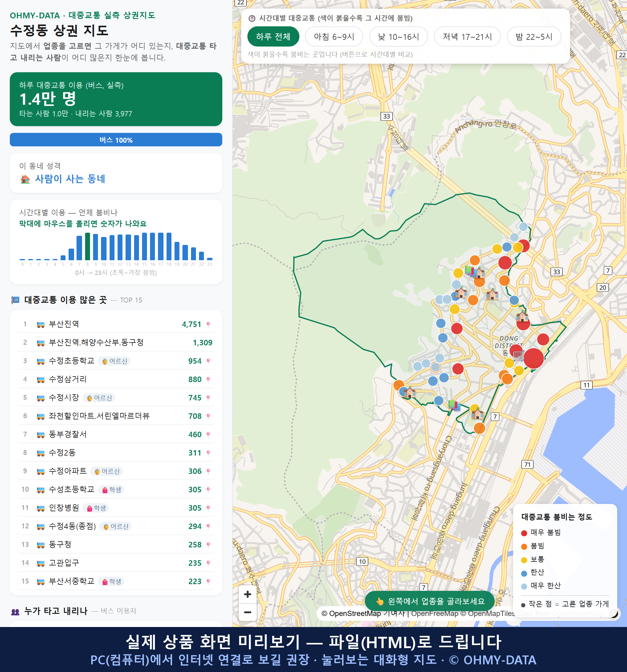
Task: Toggle the map attribution info icon
Action: pyautogui.click(x=614, y=613)
